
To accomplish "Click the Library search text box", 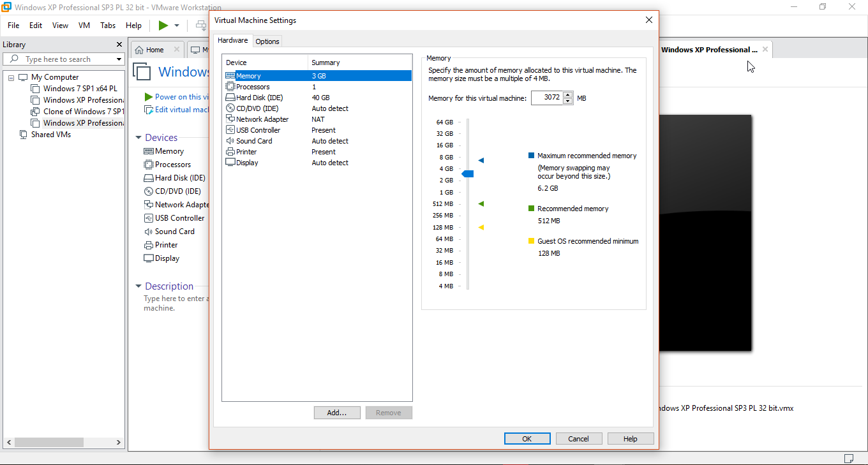I will pos(68,59).
